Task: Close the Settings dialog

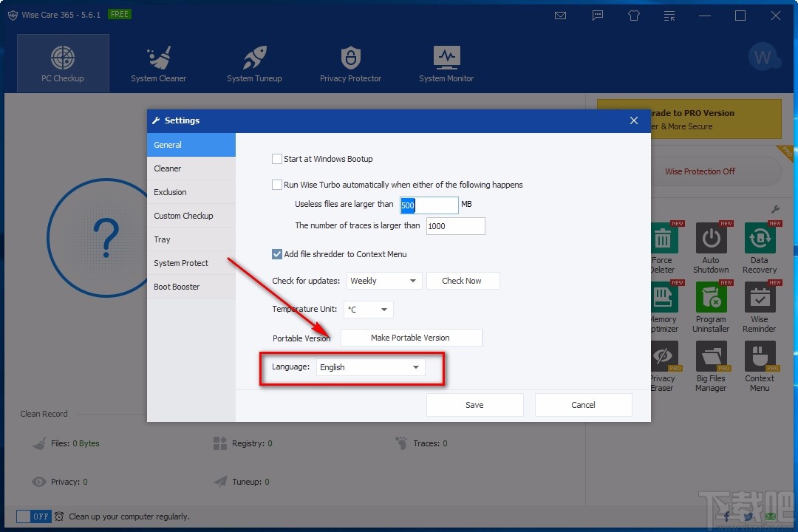Action: (x=634, y=120)
